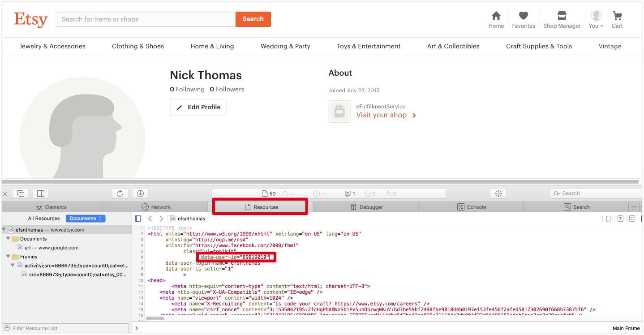Open Wedding & Party category
Image resolution: width=644 pixels, height=335 pixels.
pyautogui.click(x=285, y=46)
